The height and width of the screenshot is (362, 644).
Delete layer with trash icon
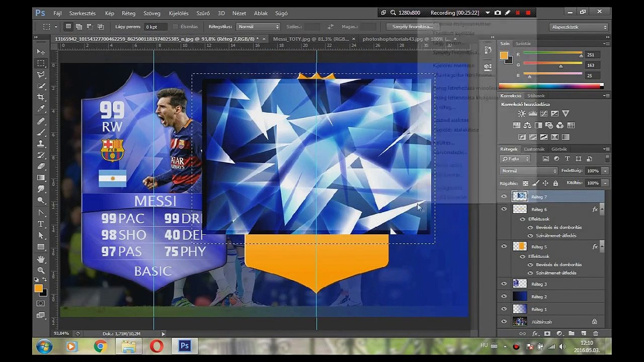click(596, 333)
